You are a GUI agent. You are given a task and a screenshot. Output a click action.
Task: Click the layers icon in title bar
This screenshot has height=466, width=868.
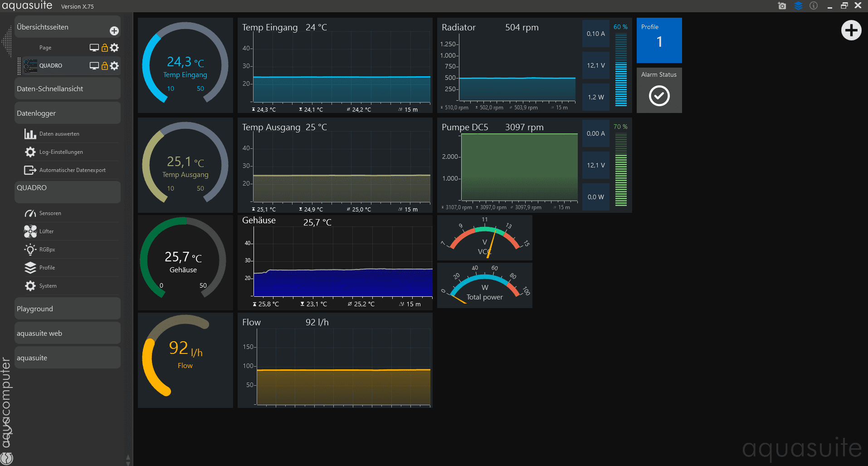pyautogui.click(x=798, y=6)
